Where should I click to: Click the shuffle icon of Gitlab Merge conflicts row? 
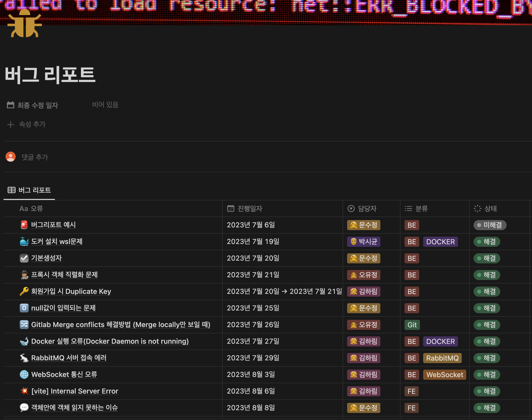[24, 325]
